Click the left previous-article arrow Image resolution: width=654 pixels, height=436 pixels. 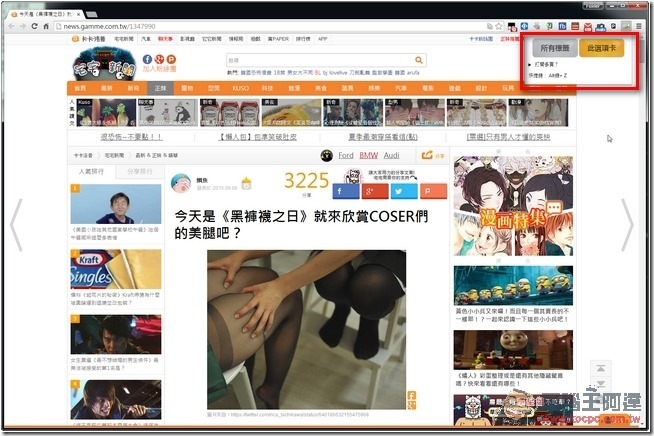point(16,225)
